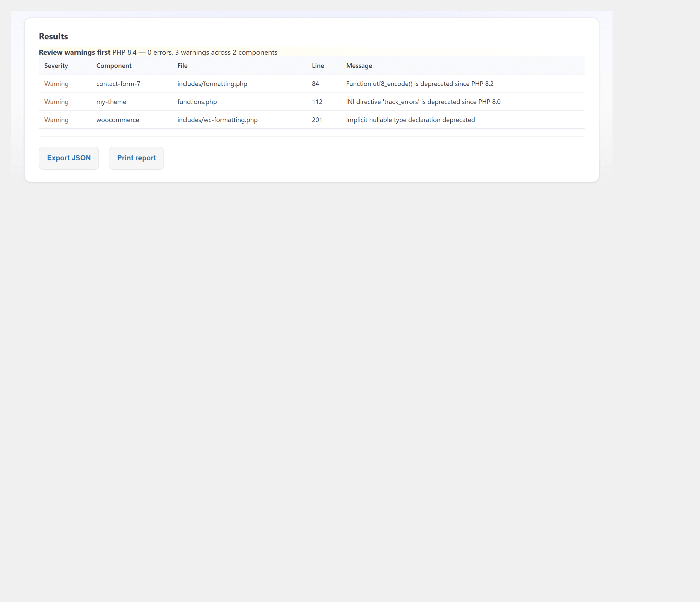The image size is (700, 602).
Task: Click the utf8_encode() deprecated message
Action: (x=420, y=83)
